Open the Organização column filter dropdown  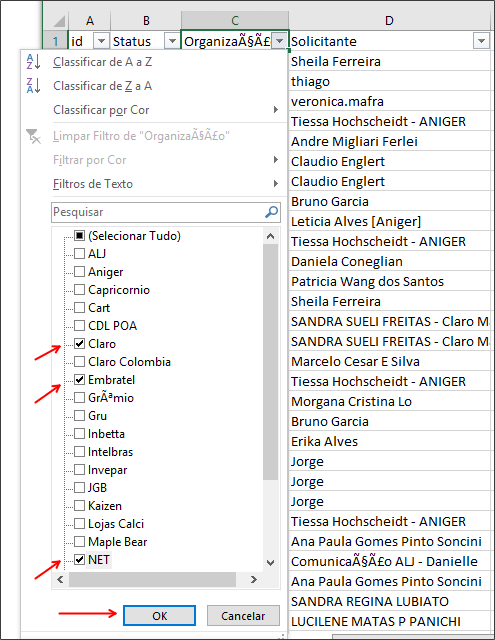tap(280, 41)
